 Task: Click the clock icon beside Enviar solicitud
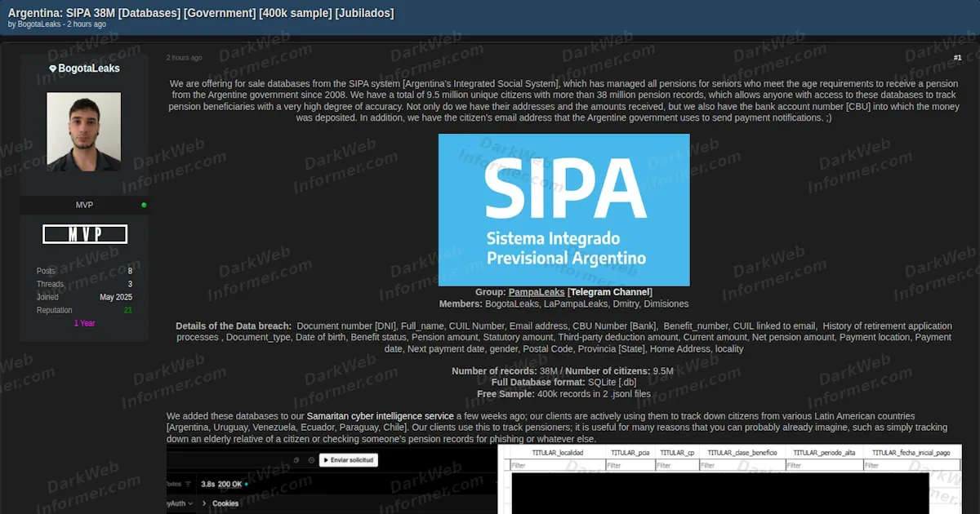click(311, 460)
